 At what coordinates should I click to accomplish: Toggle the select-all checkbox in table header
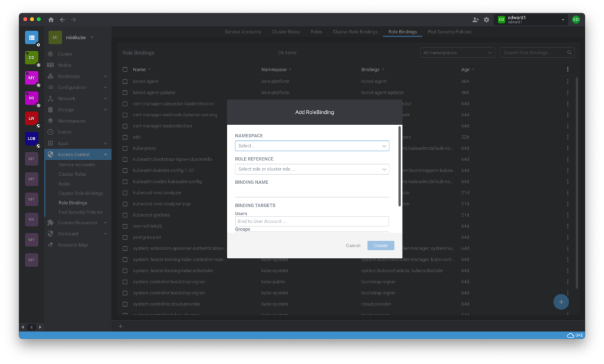click(x=125, y=70)
